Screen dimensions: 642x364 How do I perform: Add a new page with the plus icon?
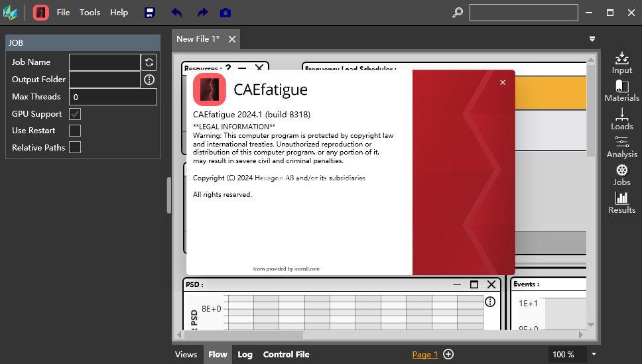point(448,354)
